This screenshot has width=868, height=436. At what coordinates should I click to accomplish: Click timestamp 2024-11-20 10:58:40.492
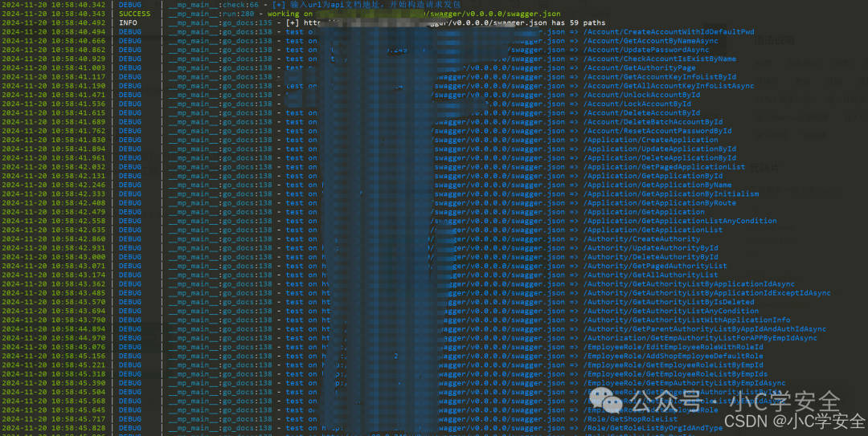pyautogui.click(x=54, y=22)
